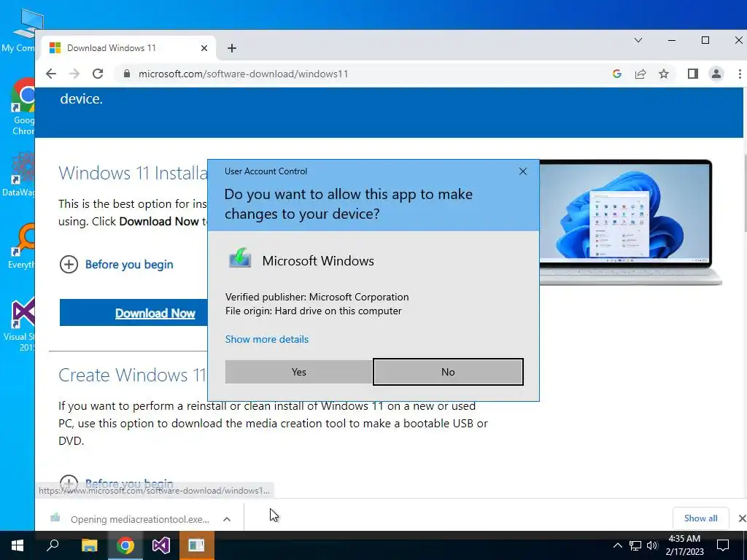Click the Windows 11 laptop image
The width and height of the screenshot is (747, 560).
click(630, 222)
